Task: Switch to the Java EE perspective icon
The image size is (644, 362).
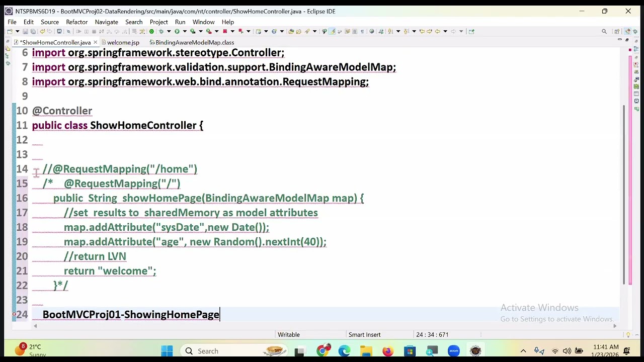Action: click(x=627, y=31)
